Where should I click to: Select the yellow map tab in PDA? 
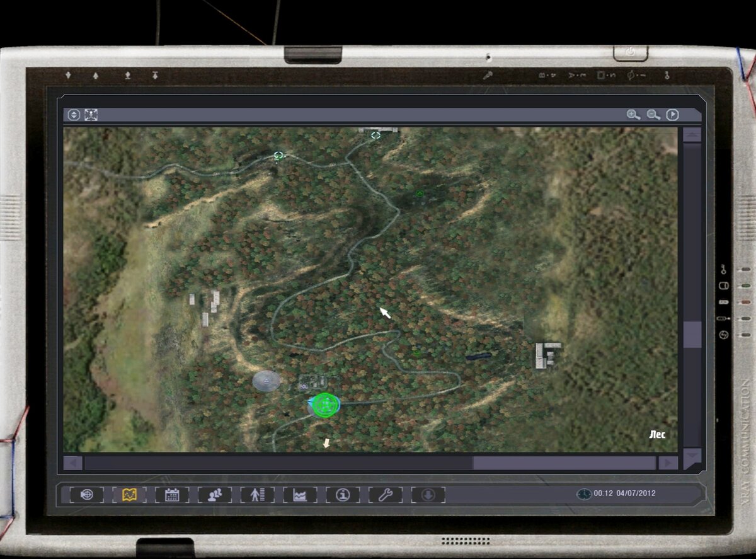tap(129, 495)
